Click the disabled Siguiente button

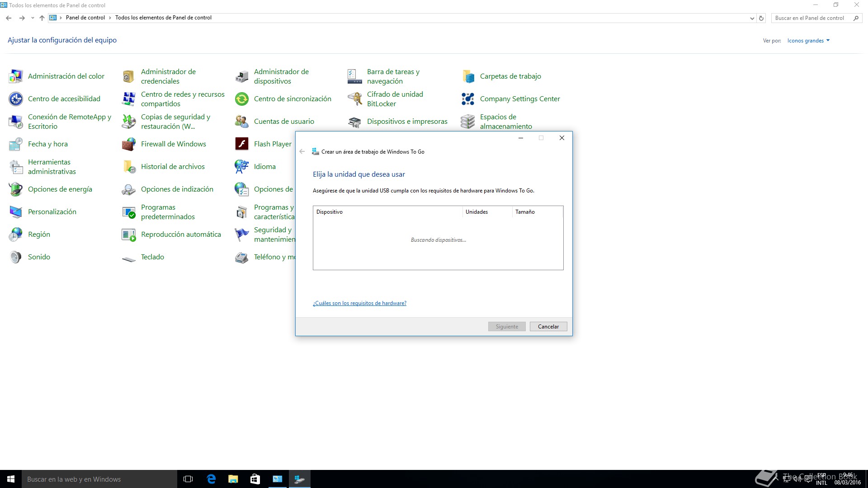coord(507,327)
